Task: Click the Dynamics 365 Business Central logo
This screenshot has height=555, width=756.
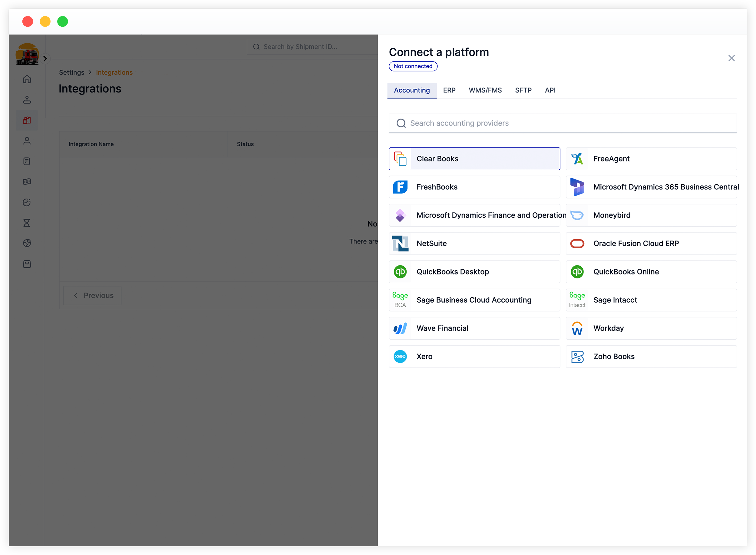Action: click(577, 187)
